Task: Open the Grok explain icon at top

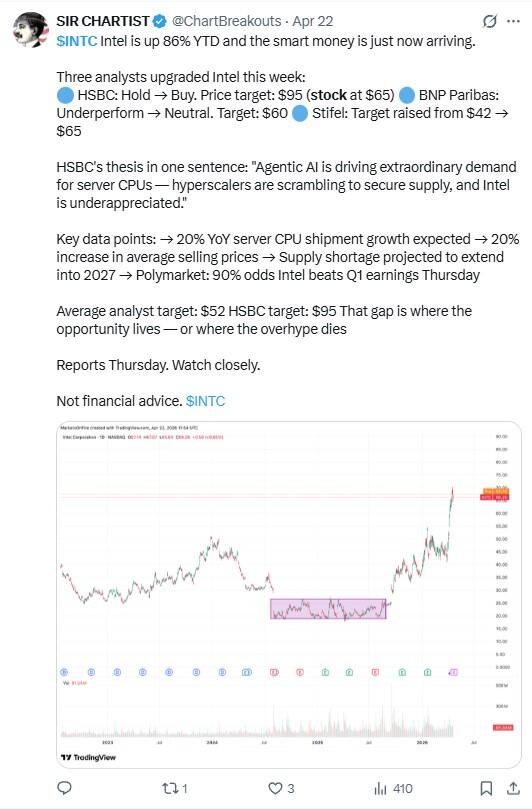Action: 489,21
